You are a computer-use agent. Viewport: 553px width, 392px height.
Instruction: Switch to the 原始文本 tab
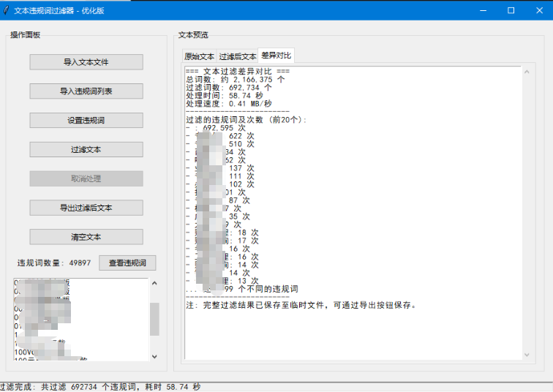click(199, 56)
